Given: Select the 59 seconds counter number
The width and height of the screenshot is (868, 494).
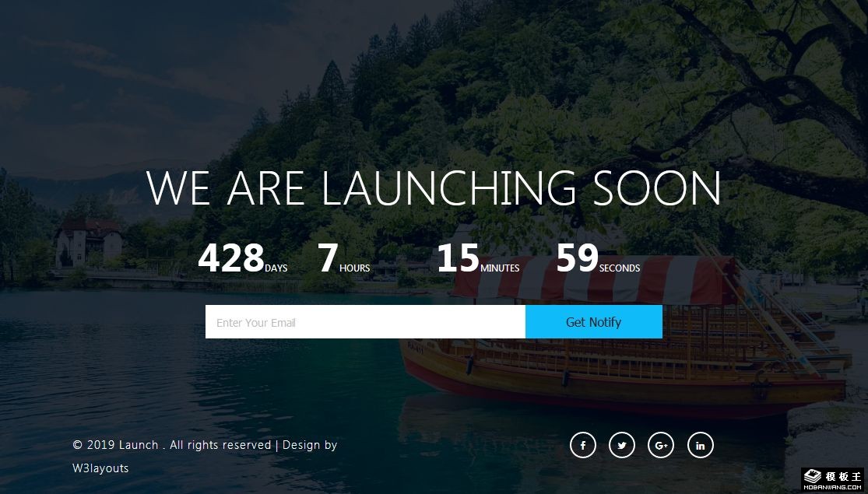Looking at the screenshot, I should point(577,258).
